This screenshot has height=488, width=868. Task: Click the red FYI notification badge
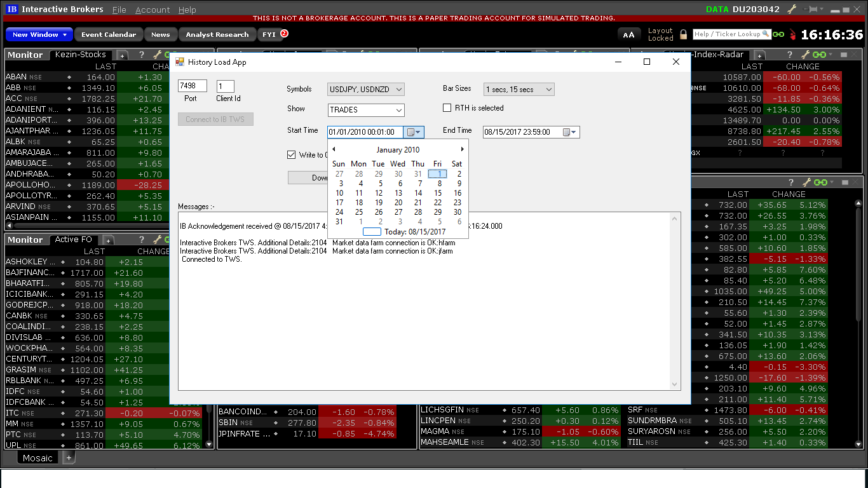(284, 34)
